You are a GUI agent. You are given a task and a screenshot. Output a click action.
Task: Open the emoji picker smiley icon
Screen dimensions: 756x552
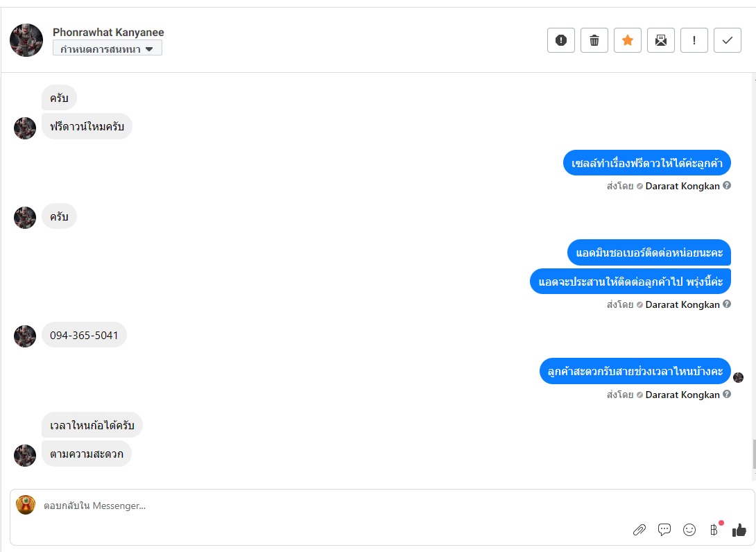[x=689, y=530]
